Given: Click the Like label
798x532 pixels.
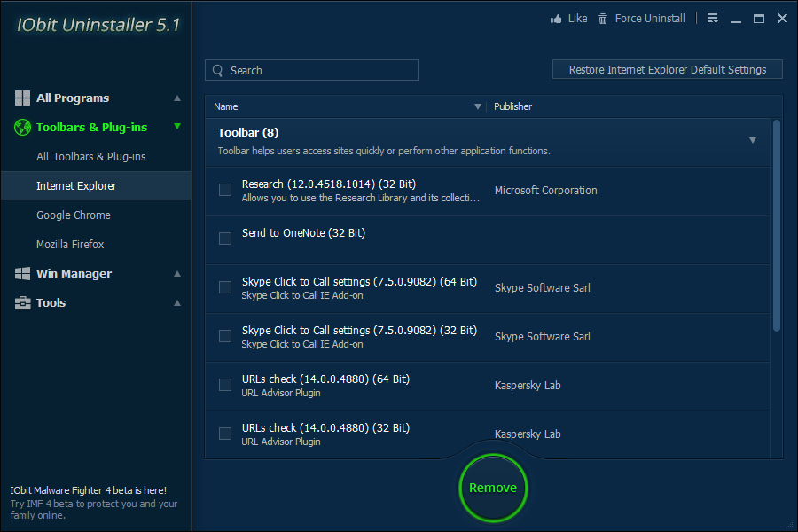Looking at the screenshot, I should (x=577, y=19).
